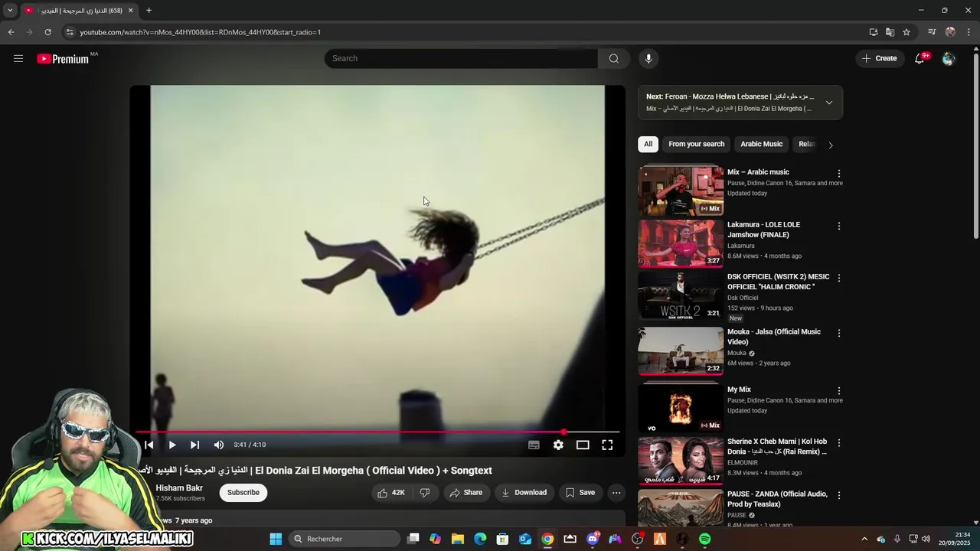Open My Mix playlist title
Viewport: 980px width, 551px height.
tap(739, 390)
